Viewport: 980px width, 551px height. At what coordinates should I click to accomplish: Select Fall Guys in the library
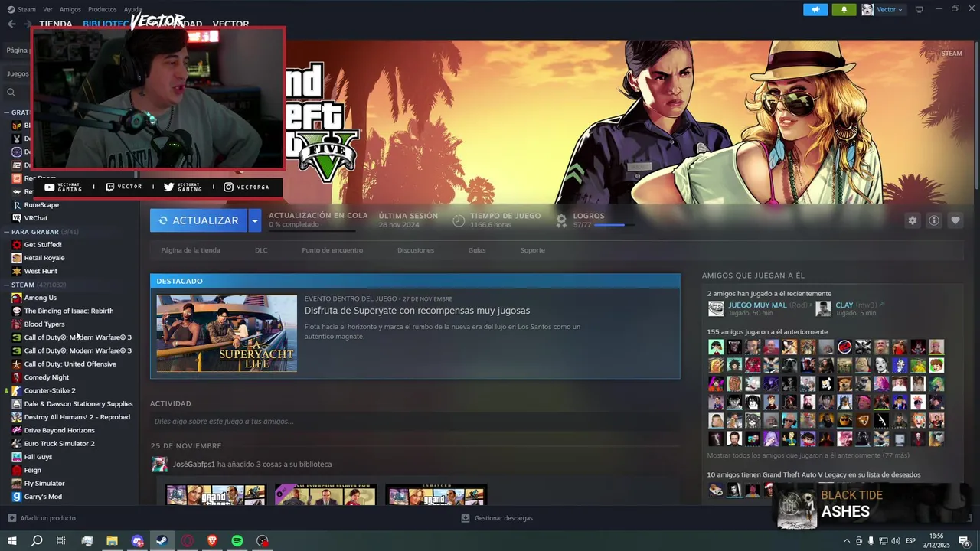tap(38, 457)
